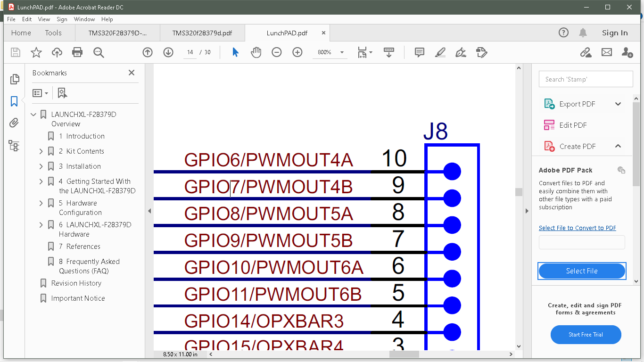Go to the previous page
Image resolution: width=644 pixels, height=362 pixels.
click(x=148, y=52)
